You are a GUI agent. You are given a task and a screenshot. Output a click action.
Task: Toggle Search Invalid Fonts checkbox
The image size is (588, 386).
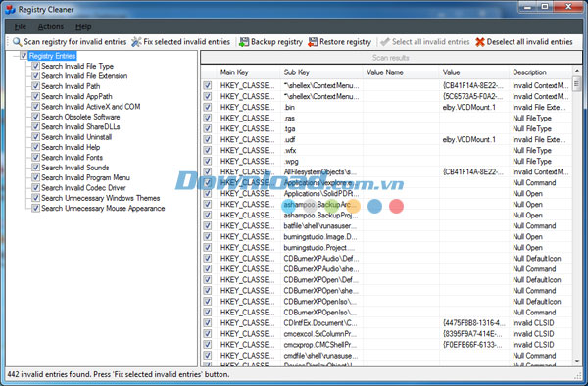tap(35, 157)
